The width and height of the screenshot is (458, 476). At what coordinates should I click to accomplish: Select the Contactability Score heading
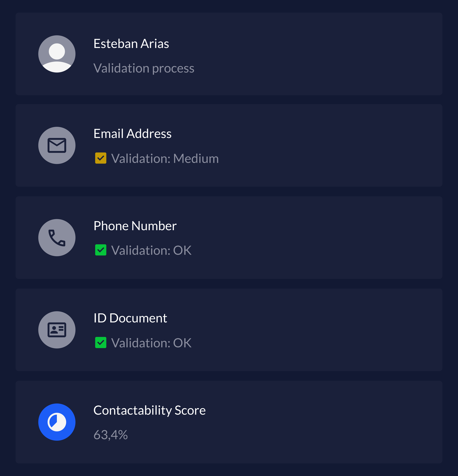(x=150, y=410)
